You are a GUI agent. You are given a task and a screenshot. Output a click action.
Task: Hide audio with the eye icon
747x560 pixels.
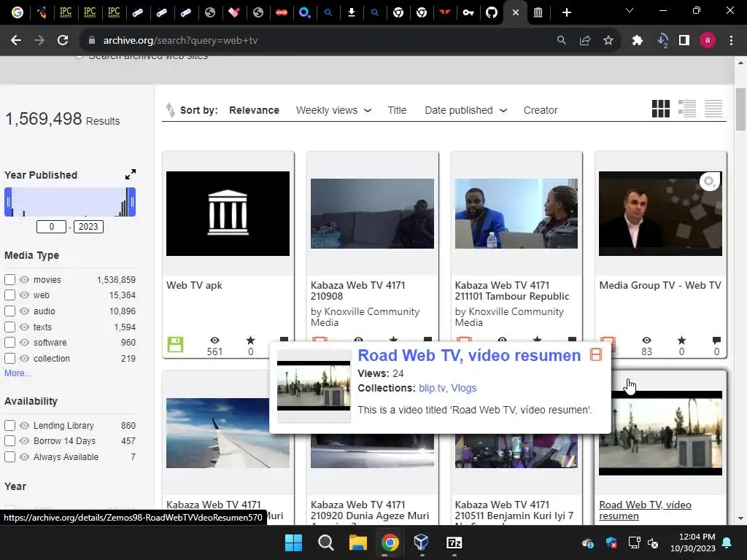tap(24, 311)
